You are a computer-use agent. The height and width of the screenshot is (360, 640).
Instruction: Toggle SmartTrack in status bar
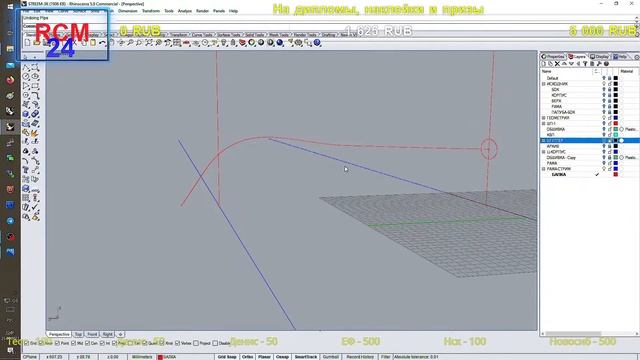(x=306, y=357)
